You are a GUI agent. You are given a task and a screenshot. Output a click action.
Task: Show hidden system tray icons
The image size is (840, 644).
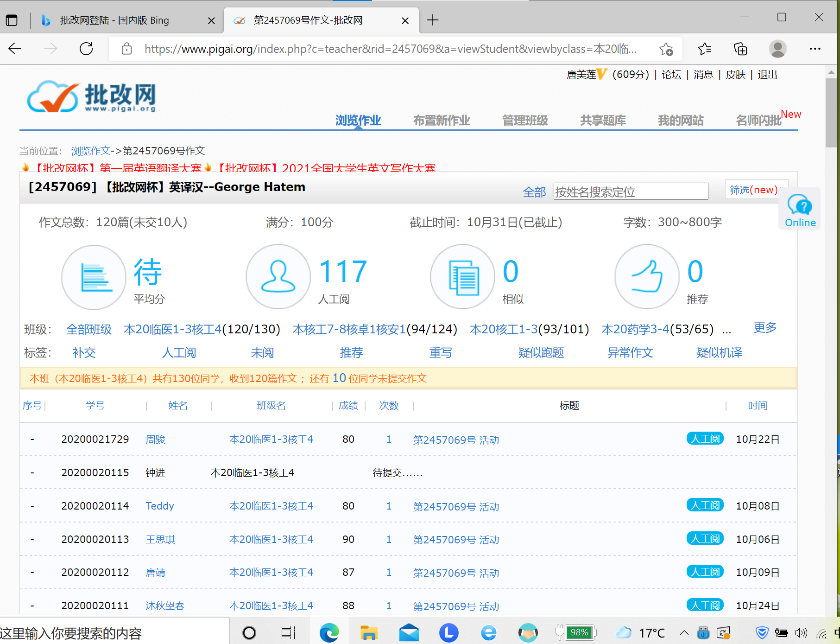[684, 632]
